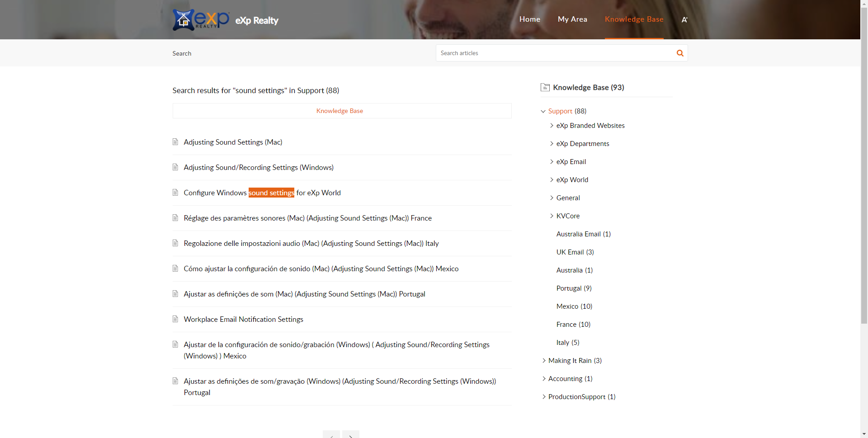The image size is (868, 438).
Task: Open Ajustar de la configuración de sonido/grabación Mexico article
Action: [336, 350]
